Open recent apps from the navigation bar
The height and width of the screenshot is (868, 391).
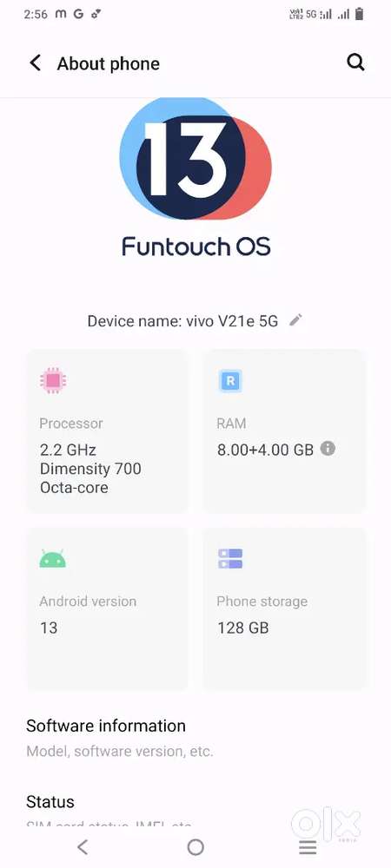pos(308,847)
